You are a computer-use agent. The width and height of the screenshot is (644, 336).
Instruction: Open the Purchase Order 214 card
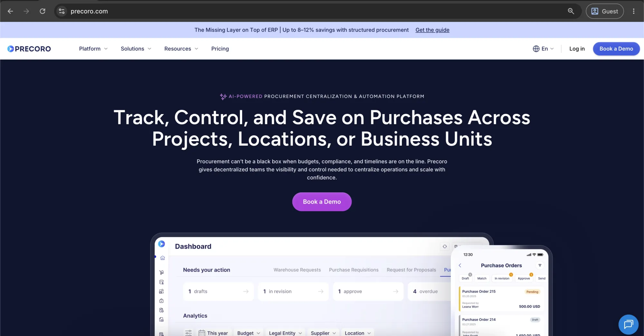click(x=501, y=325)
